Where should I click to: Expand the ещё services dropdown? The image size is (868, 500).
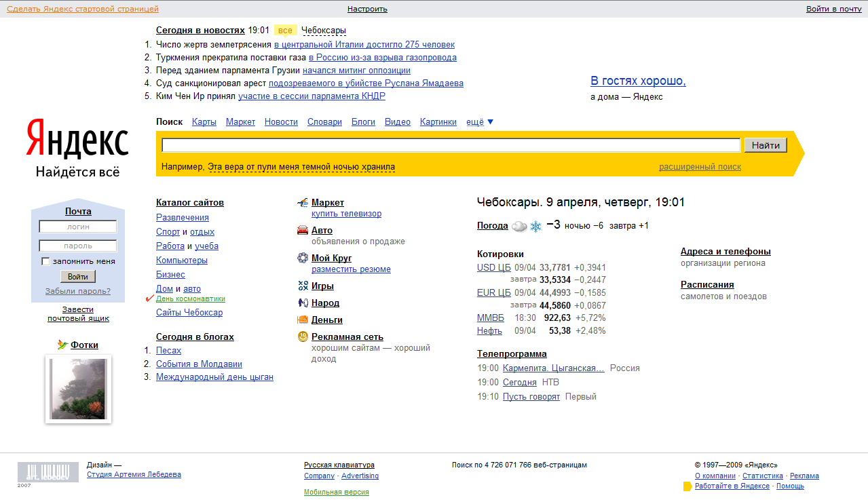click(x=479, y=122)
